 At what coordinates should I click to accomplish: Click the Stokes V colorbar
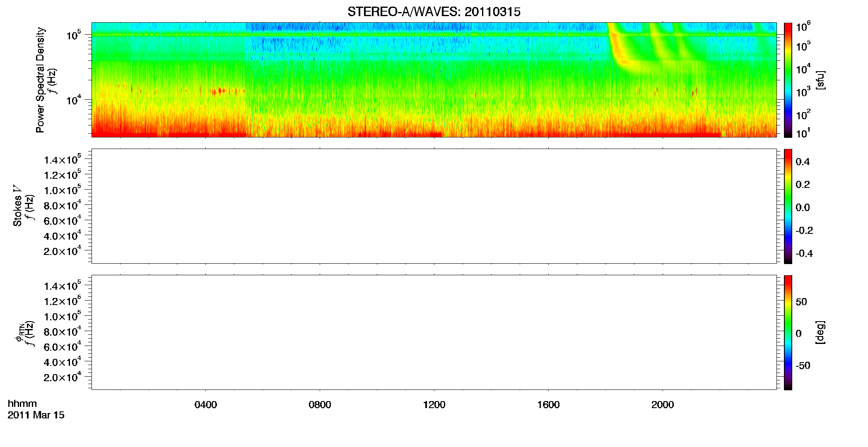point(788,206)
